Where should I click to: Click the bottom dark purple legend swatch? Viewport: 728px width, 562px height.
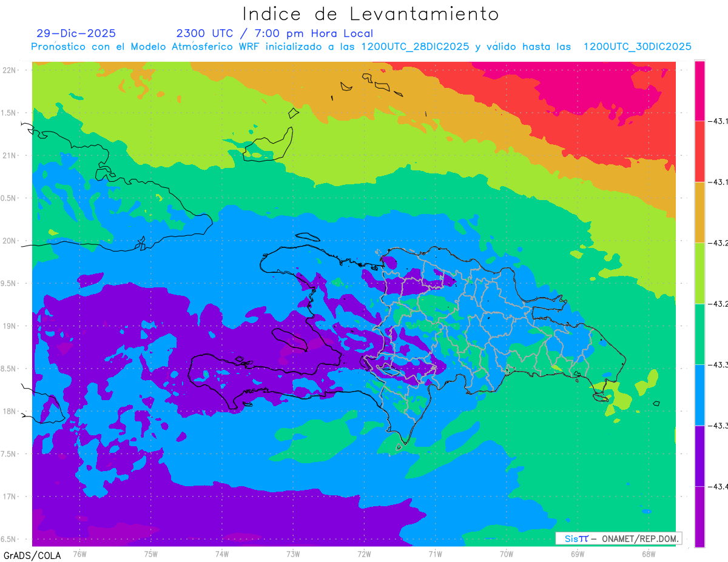tap(699, 517)
